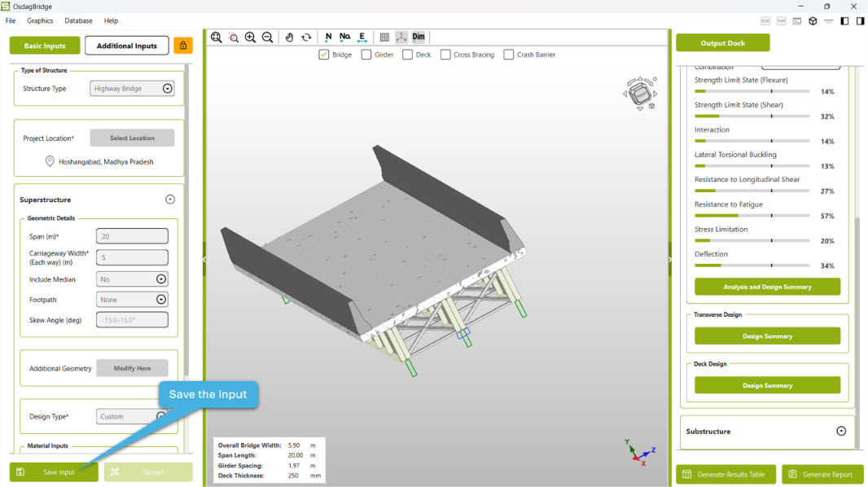This screenshot has width=868, height=487.
Task: Open the Help menu
Action: point(111,21)
